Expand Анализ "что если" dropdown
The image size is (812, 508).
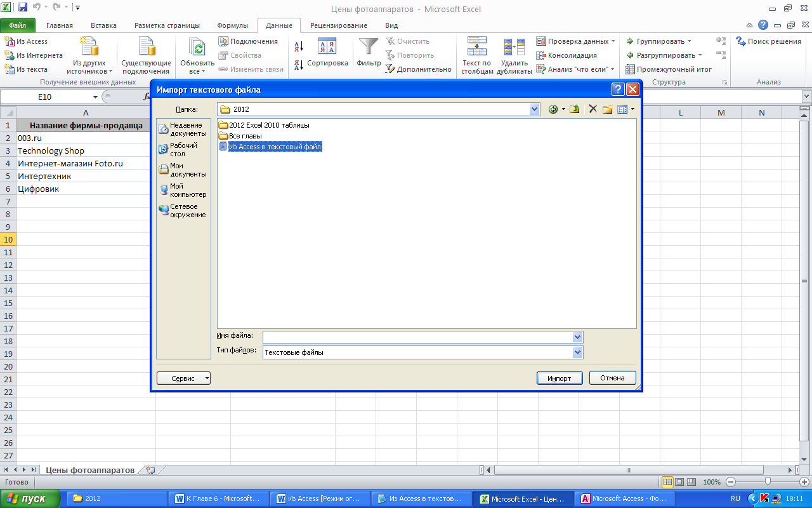(x=612, y=69)
